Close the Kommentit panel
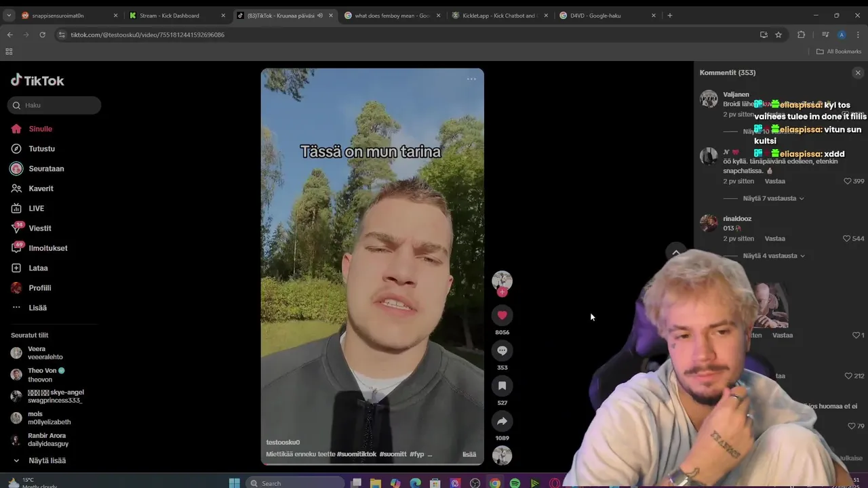Image resolution: width=868 pixels, height=488 pixels. pos(858,73)
